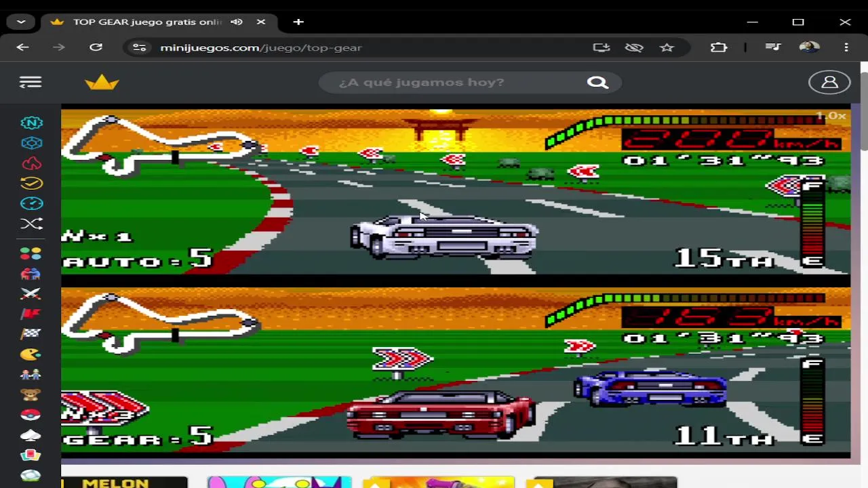Open the wrestling two-player games icon
868x488 pixels.
[x=31, y=274]
